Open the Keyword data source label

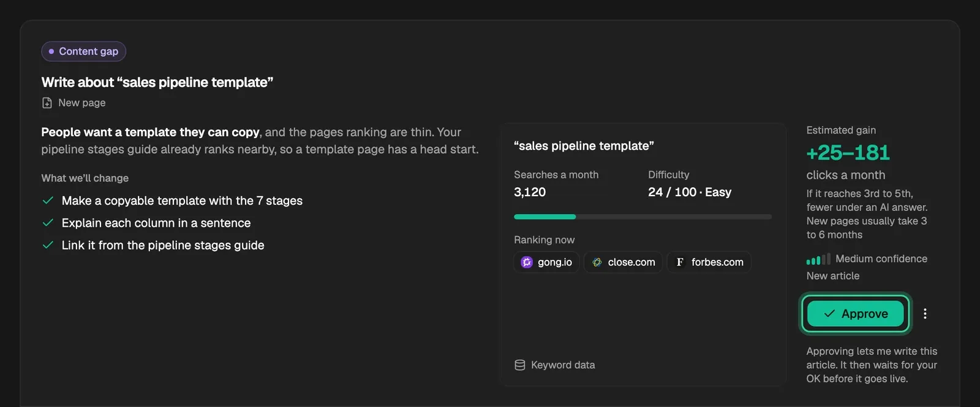tap(563, 365)
